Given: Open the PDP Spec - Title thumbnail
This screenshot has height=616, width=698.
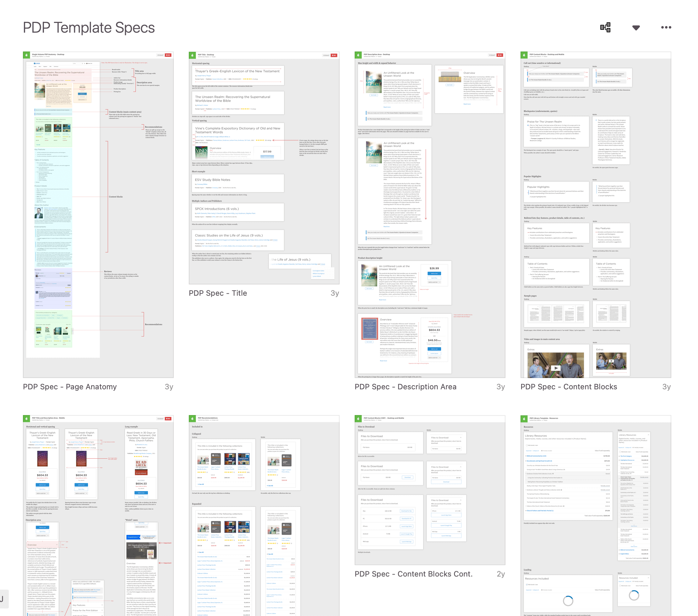Looking at the screenshot, I should [x=264, y=168].
